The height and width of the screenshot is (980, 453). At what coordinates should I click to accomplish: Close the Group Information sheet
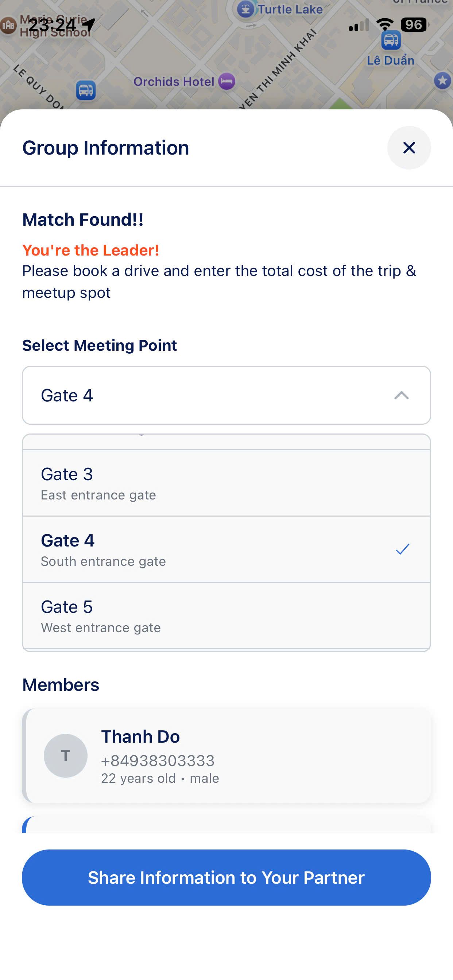tap(409, 148)
